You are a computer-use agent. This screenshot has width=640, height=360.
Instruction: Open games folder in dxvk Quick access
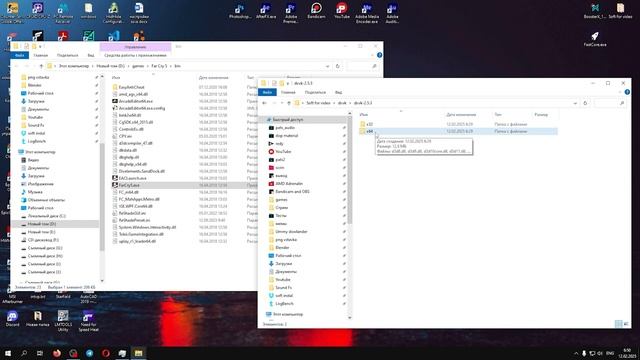tap(278, 200)
